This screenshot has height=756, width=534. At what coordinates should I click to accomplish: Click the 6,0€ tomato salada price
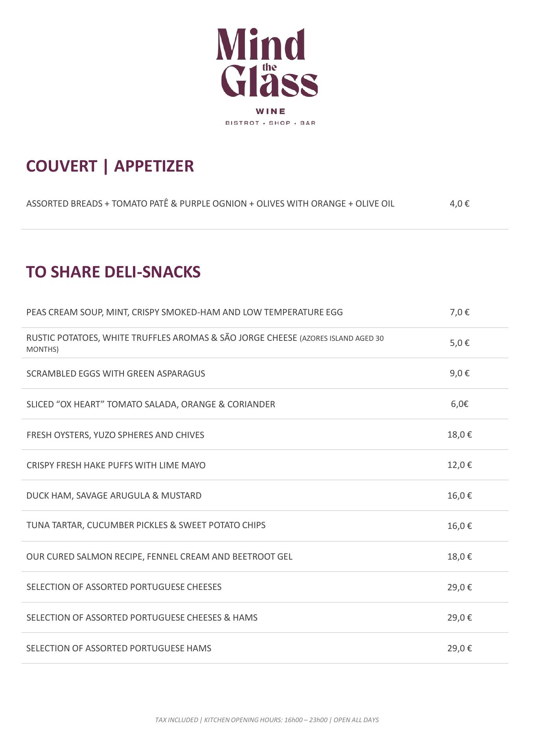point(459,404)
